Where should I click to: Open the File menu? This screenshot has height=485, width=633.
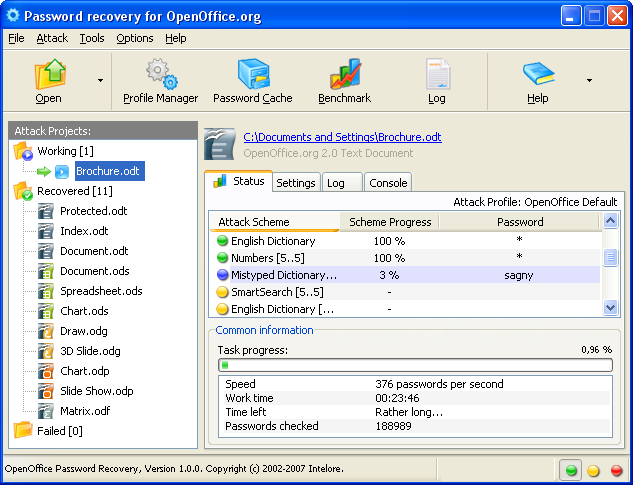(x=16, y=38)
